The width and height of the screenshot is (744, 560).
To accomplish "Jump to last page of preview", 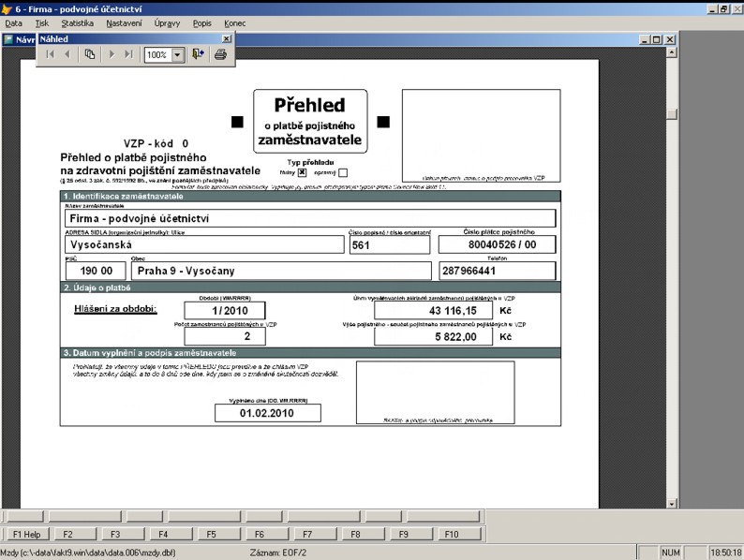I will 129,55.
